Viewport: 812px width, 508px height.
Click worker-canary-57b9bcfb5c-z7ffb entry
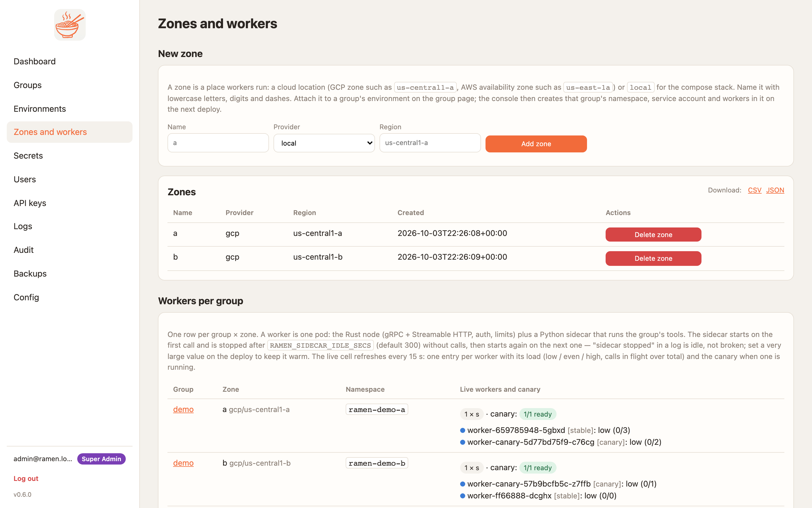(x=558, y=484)
